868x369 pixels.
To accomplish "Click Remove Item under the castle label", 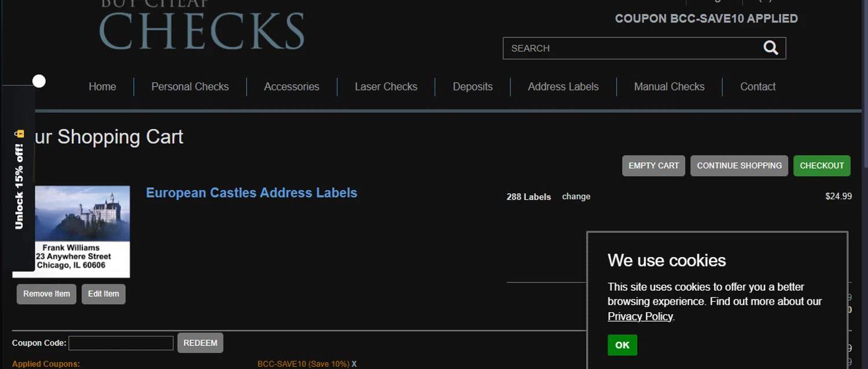I will [x=46, y=294].
